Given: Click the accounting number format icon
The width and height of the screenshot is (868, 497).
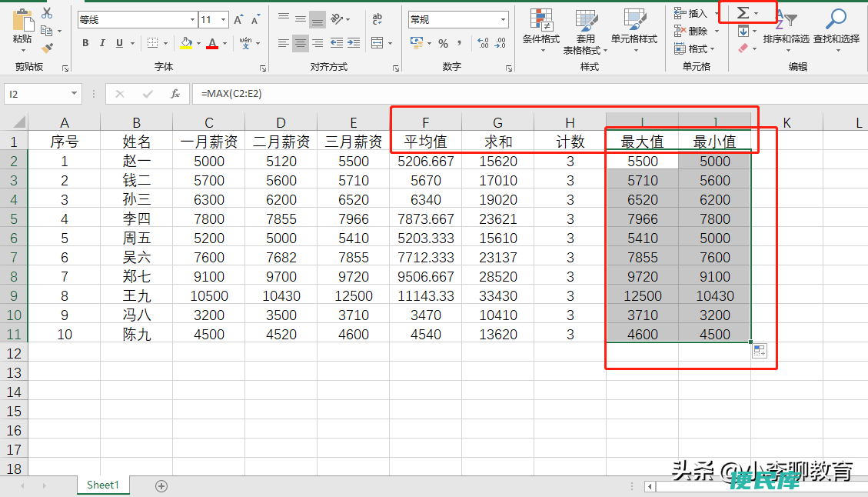Looking at the screenshot, I should point(416,42).
